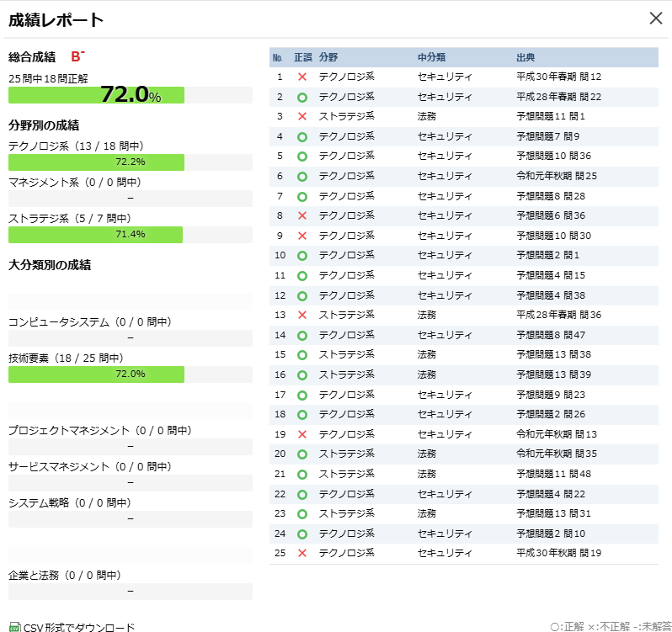Select source 令和元年秋期 問25
672x632 pixels.
pyautogui.click(x=557, y=176)
